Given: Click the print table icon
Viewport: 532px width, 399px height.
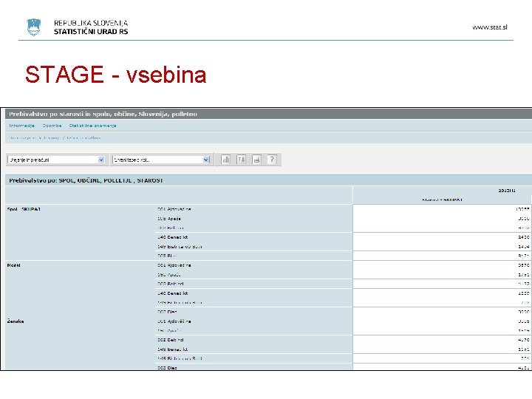Looking at the screenshot, I should click(x=257, y=160).
